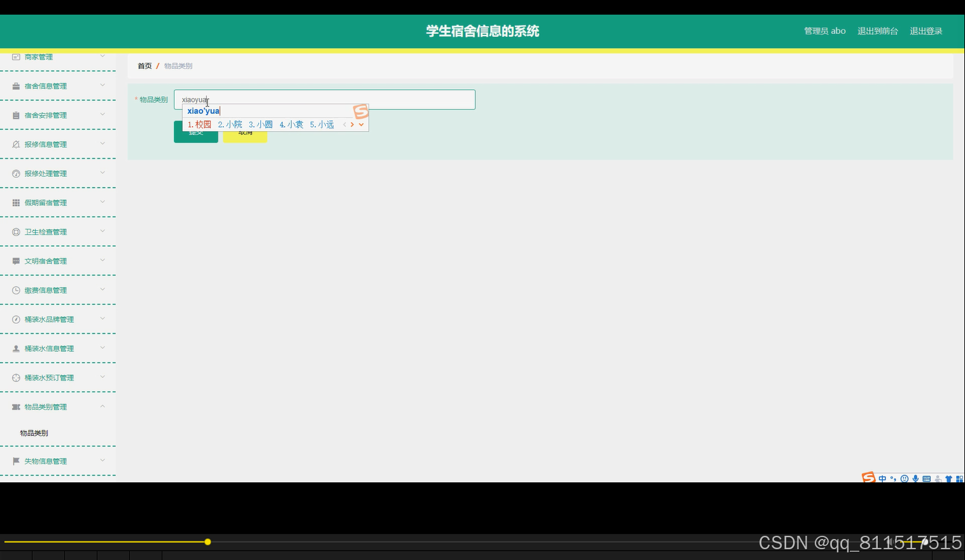
Task: Open the Sogou skin shirt icon
Action: [x=948, y=479]
